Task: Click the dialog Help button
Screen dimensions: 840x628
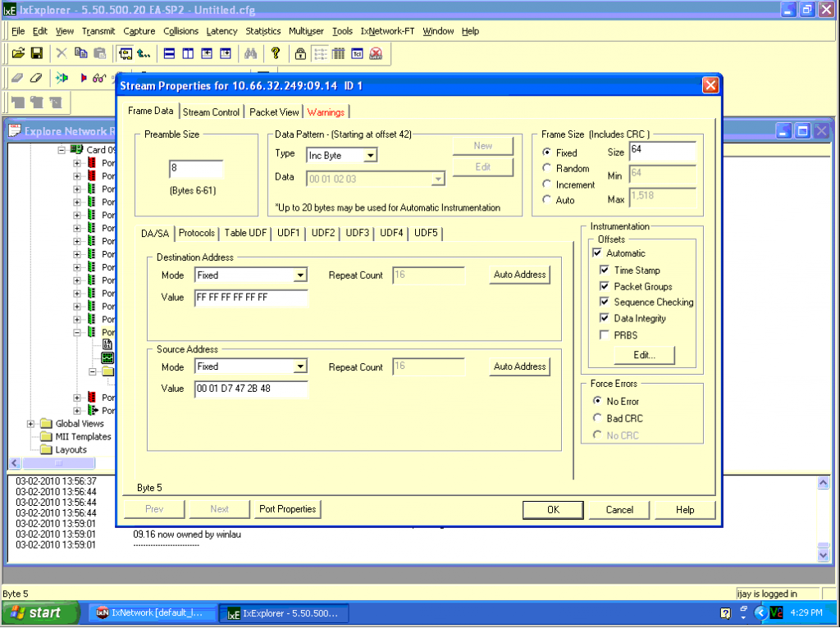Action: pyautogui.click(x=685, y=510)
